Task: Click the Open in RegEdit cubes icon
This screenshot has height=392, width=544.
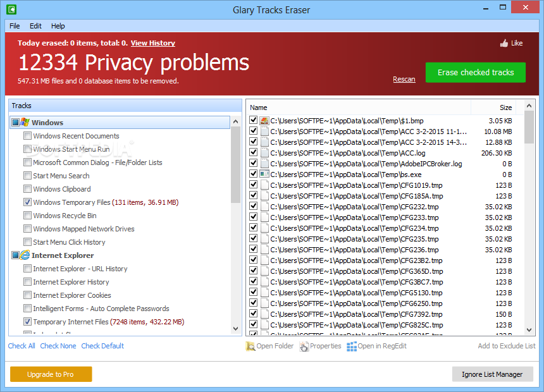Action: coord(352,346)
